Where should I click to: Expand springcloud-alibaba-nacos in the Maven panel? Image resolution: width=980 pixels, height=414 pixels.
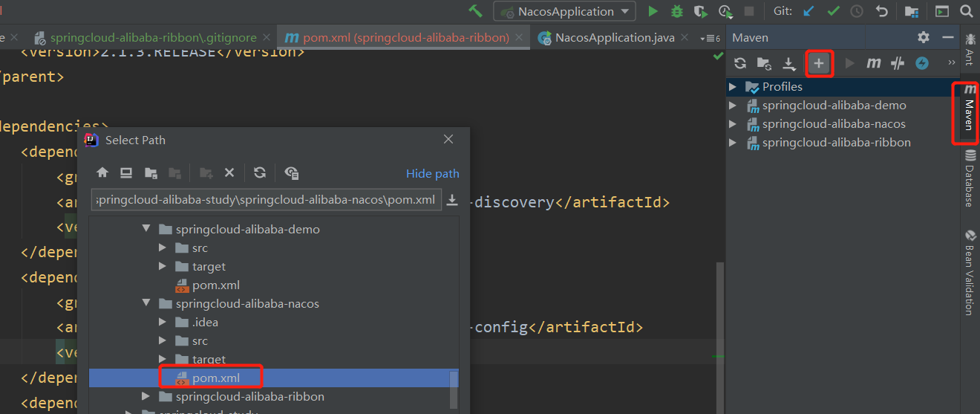click(x=733, y=123)
